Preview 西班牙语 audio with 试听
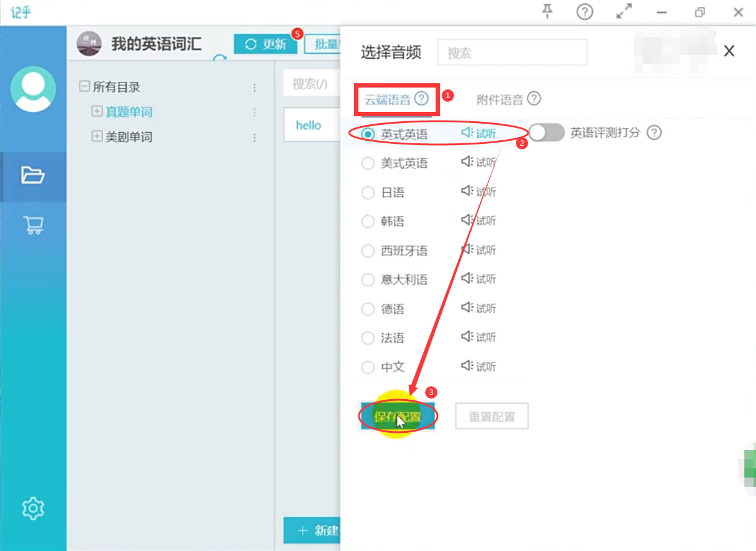756x551 pixels. 478,250
